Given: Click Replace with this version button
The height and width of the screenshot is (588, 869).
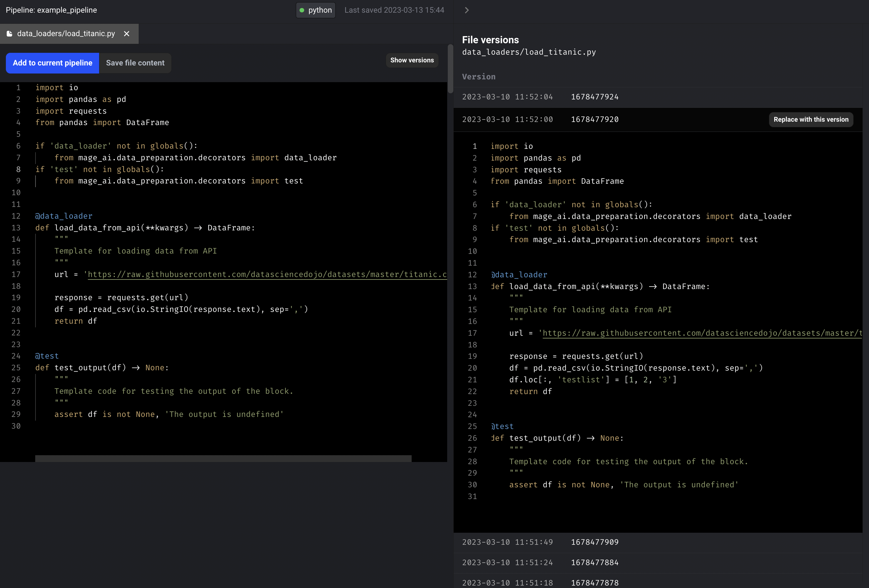Looking at the screenshot, I should pos(811,119).
